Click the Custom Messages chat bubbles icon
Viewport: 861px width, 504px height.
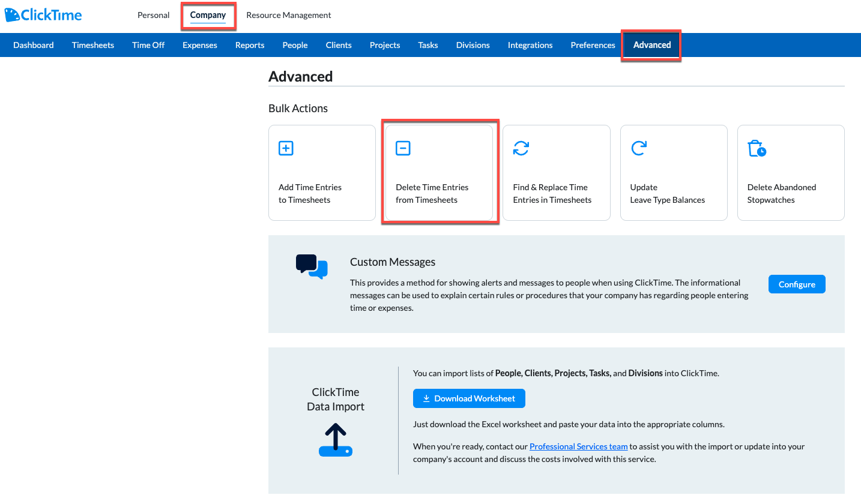pyautogui.click(x=312, y=266)
